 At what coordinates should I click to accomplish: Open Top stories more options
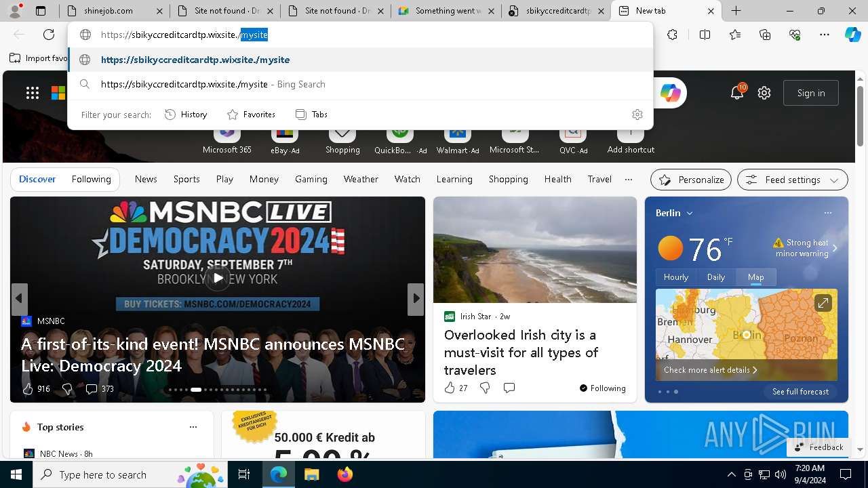pos(193,427)
